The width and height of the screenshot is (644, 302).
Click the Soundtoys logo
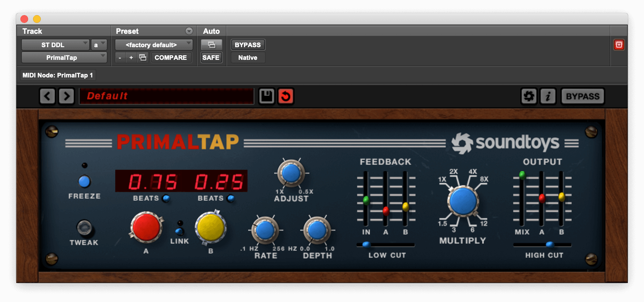pyautogui.click(x=505, y=143)
